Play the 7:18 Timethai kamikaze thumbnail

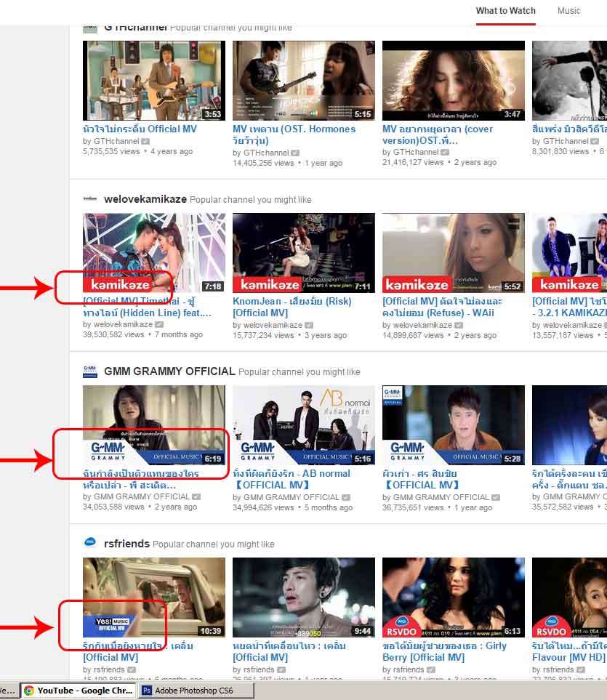pos(154,253)
